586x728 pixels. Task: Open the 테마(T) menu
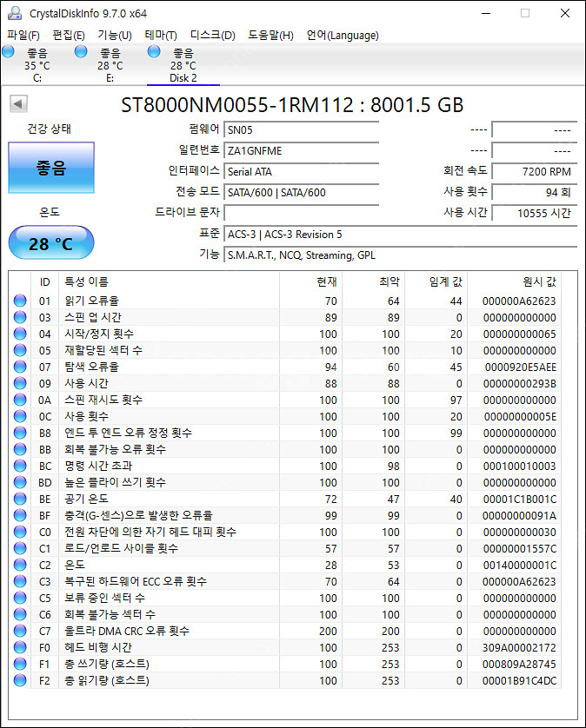(x=160, y=36)
